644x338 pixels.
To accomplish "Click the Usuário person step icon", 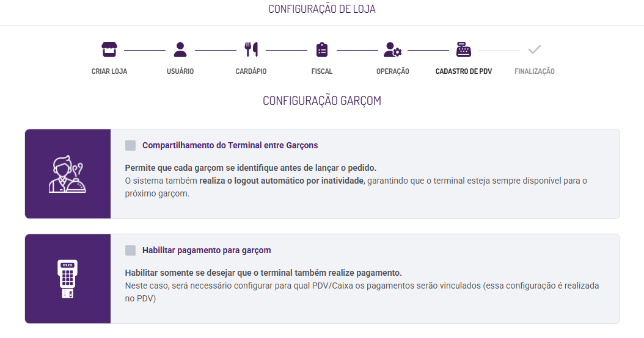I will (180, 49).
